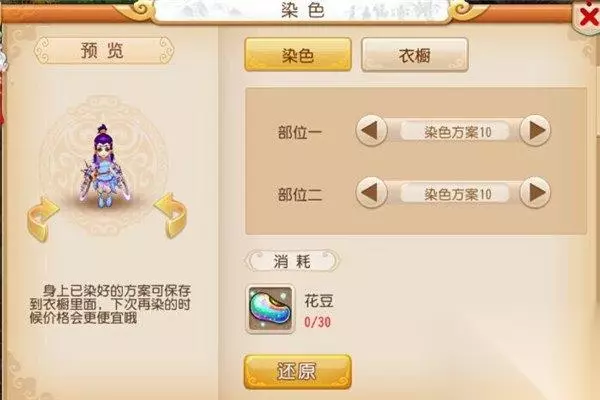Image resolution: width=600 pixels, height=400 pixels.
Task: Click the purple-haired character in preview
Action: pyautogui.click(x=103, y=166)
